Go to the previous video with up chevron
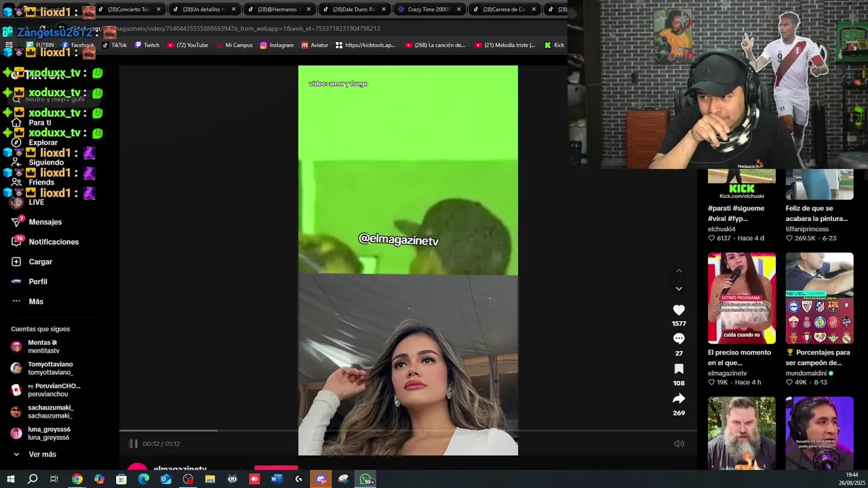Image resolution: width=868 pixels, height=488 pixels. (679, 271)
